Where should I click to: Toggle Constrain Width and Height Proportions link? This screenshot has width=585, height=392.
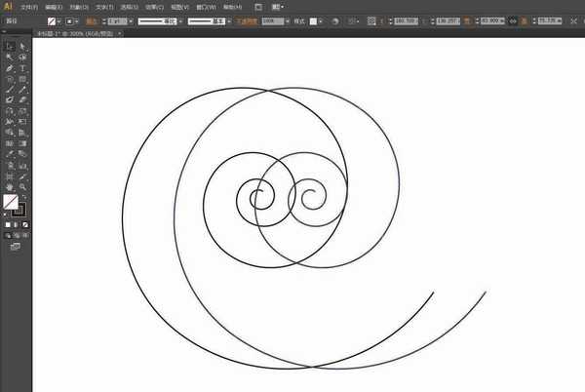[x=512, y=20]
